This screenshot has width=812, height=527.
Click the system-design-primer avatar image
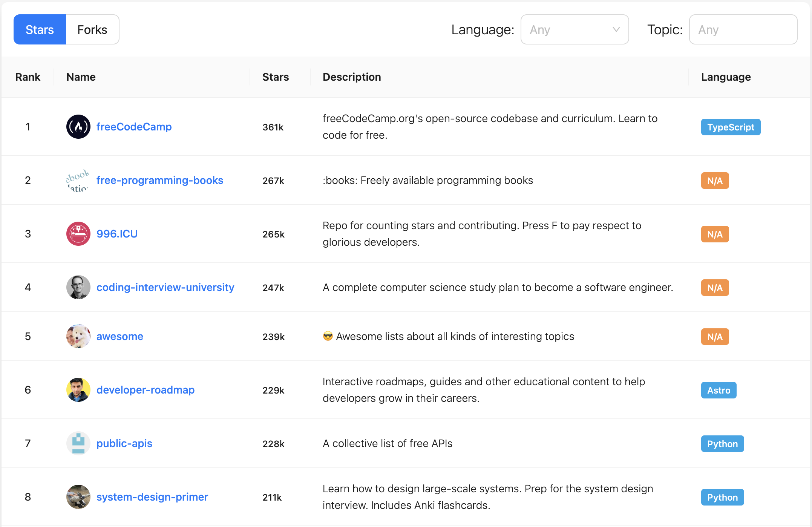pos(78,497)
